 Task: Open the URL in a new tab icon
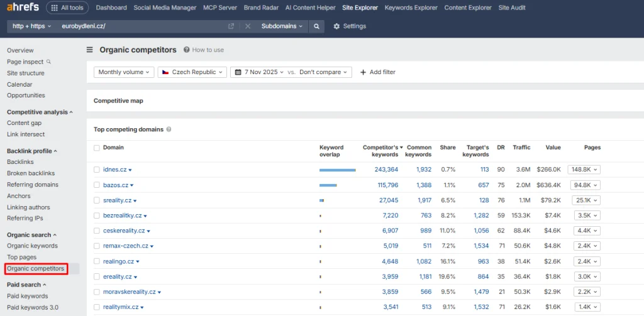[231, 26]
